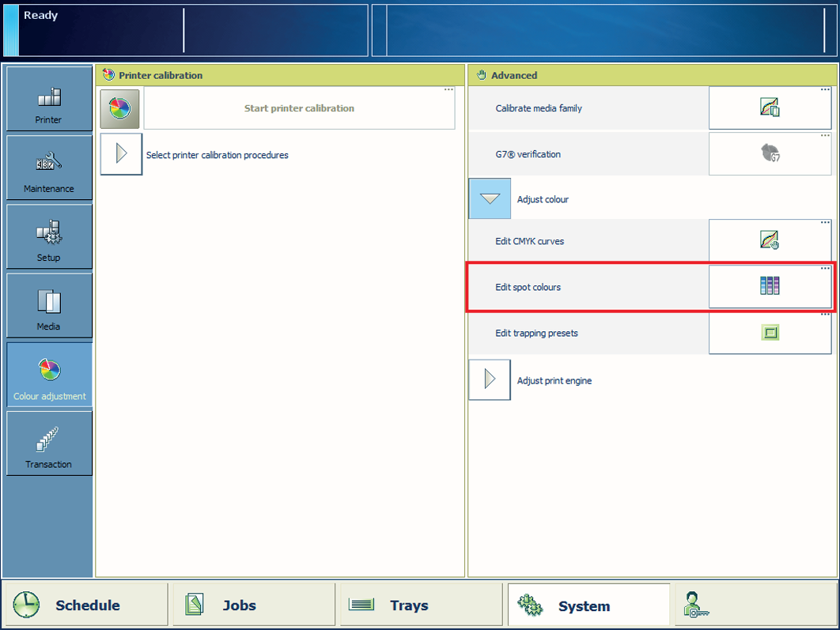Click the G7 verification icon button

tap(770, 154)
